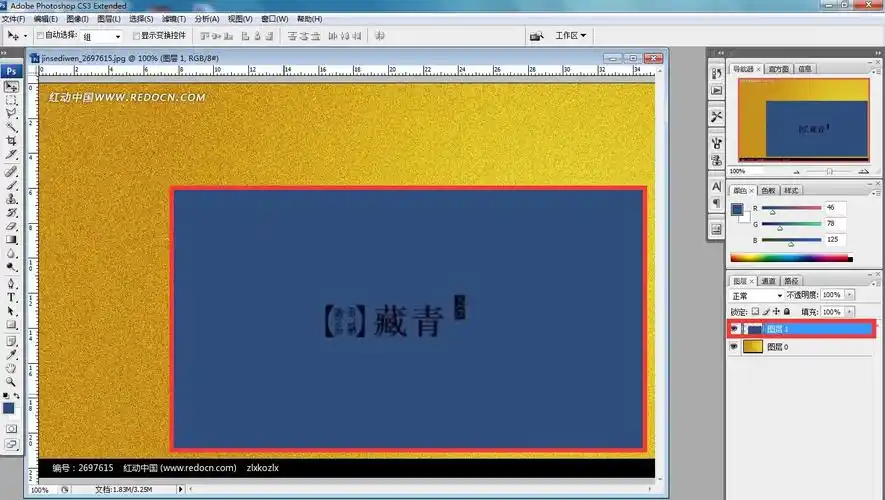Click the navigator zoom slider

[x=829, y=171]
